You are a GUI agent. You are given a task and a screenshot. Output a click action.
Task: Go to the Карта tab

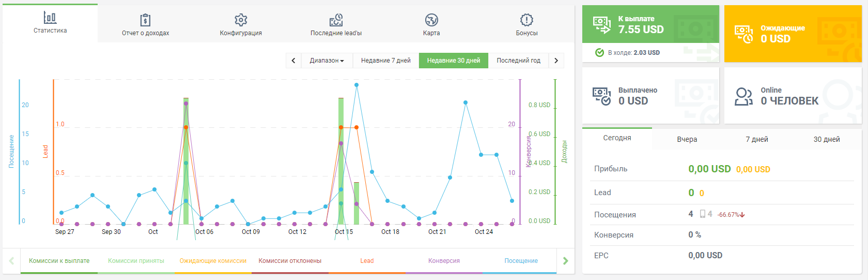tap(431, 24)
